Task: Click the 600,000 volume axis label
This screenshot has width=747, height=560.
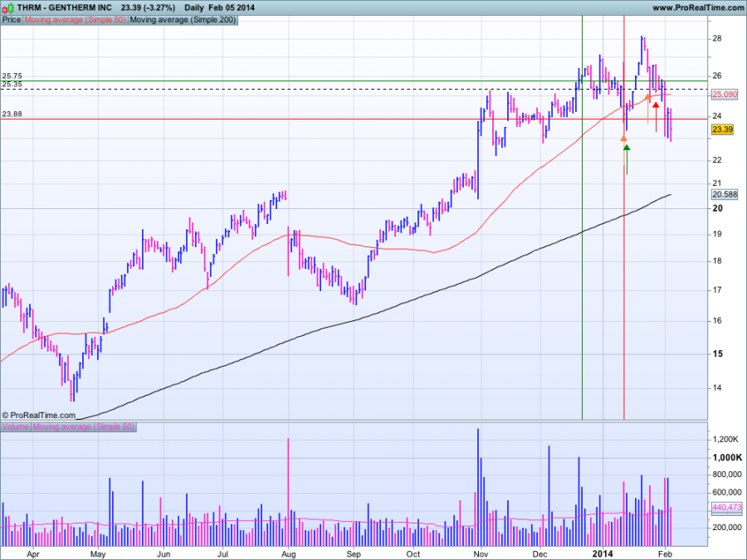Action: [x=727, y=492]
